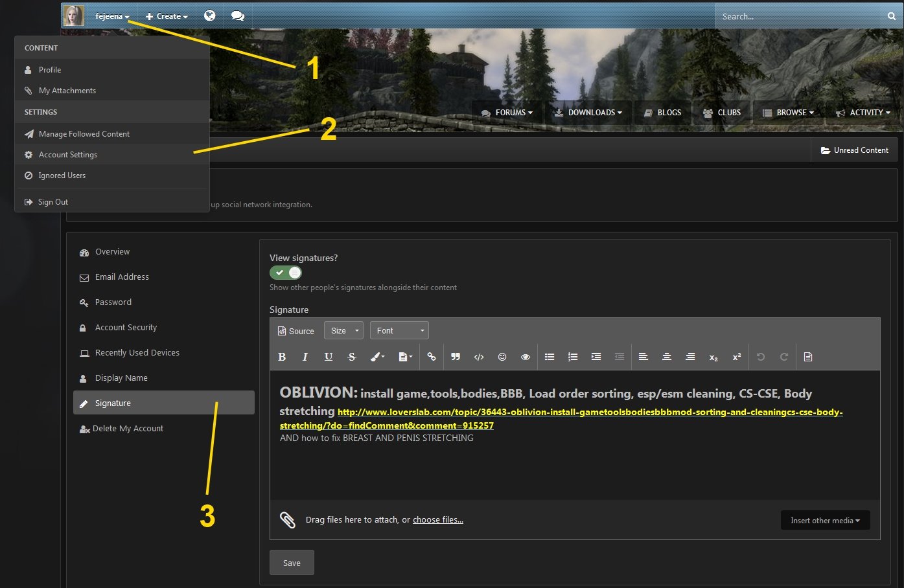Align signature text to the right

pos(690,357)
